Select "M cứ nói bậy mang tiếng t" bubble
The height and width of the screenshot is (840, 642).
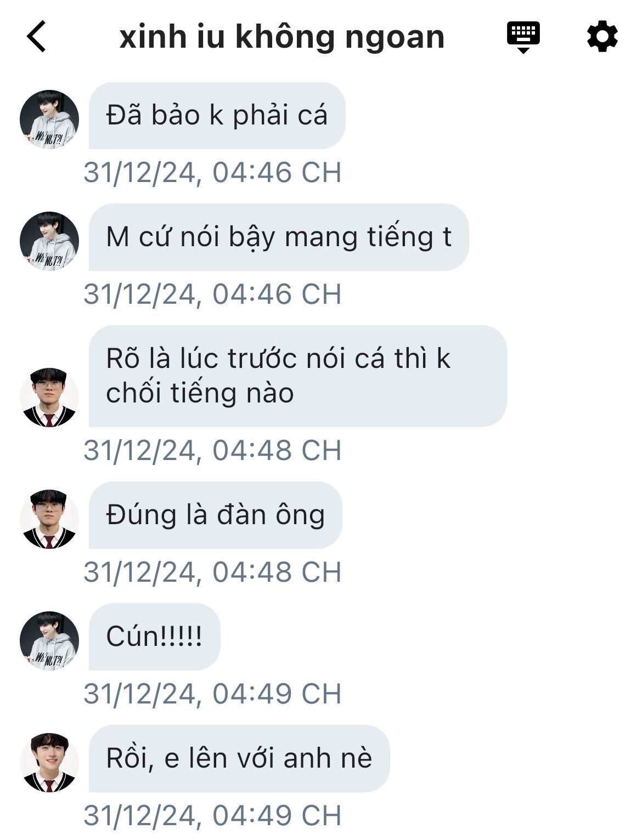pyautogui.click(x=279, y=237)
